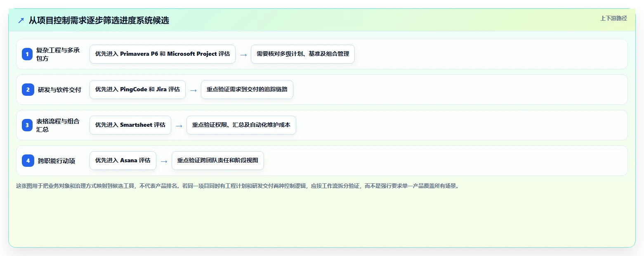Click the step 4 number badge
Screen dimensions: 644x256
pos(28,161)
